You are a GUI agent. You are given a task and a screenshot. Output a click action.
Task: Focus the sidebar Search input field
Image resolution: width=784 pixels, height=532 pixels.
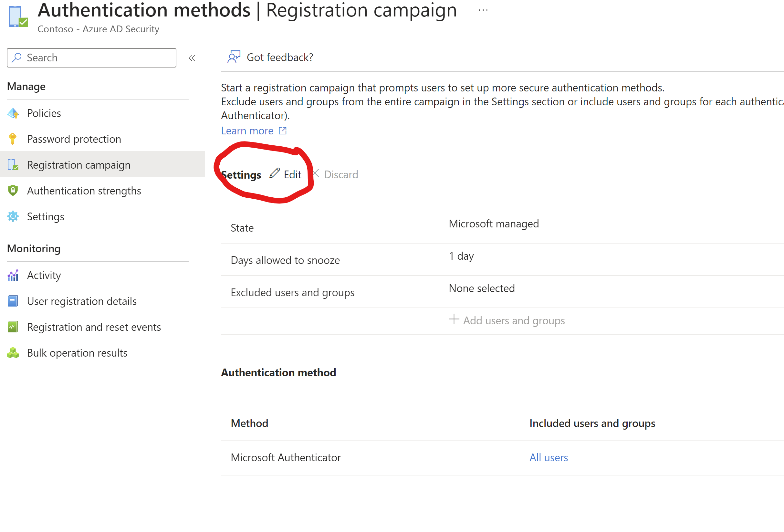(x=91, y=58)
